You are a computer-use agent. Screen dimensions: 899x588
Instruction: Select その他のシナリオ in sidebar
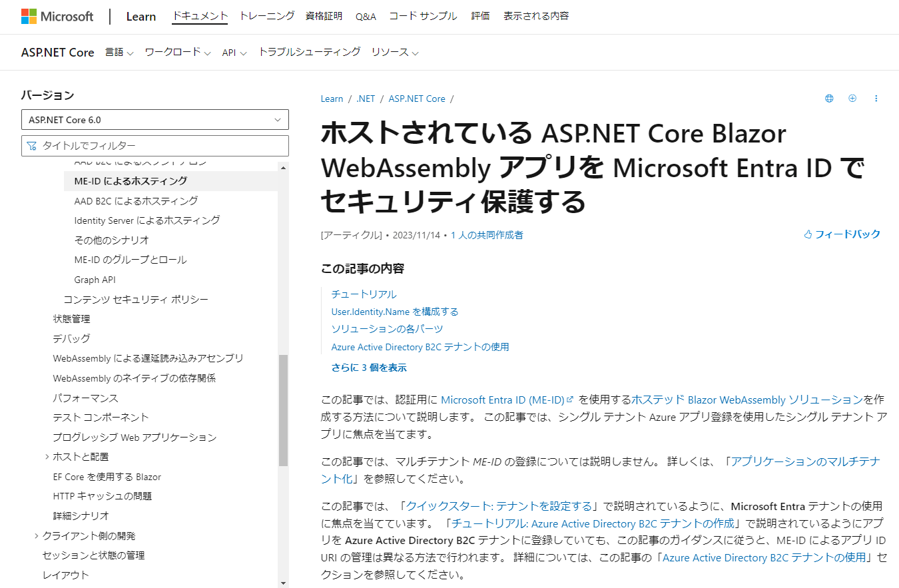coord(112,240)
